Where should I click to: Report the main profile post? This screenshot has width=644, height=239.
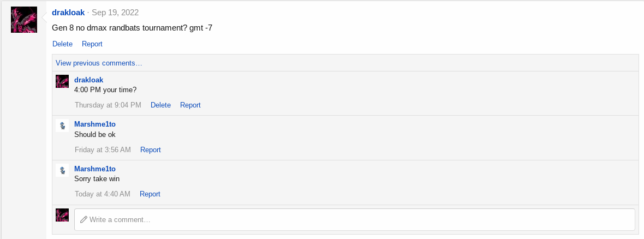point(92,44)
